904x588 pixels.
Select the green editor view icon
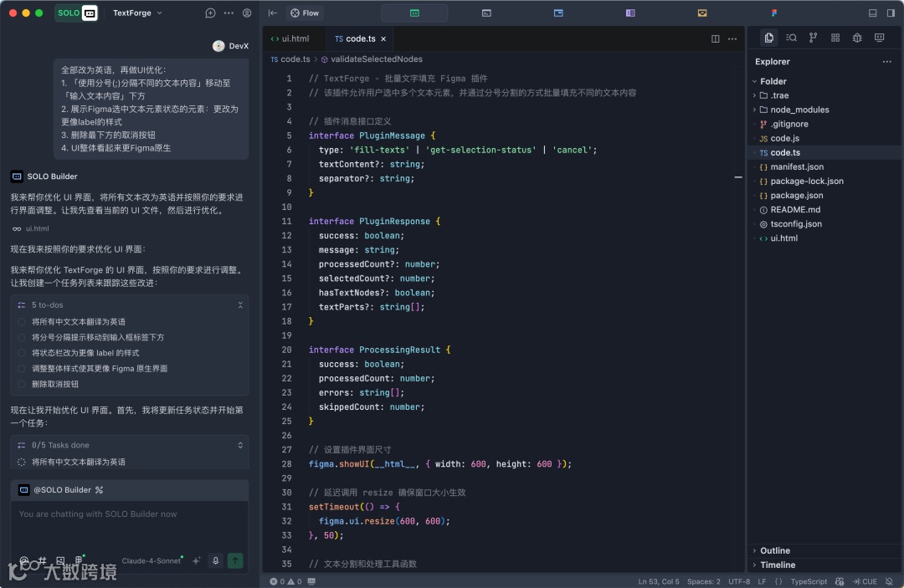pyautogui.click(x=414, y=13)
